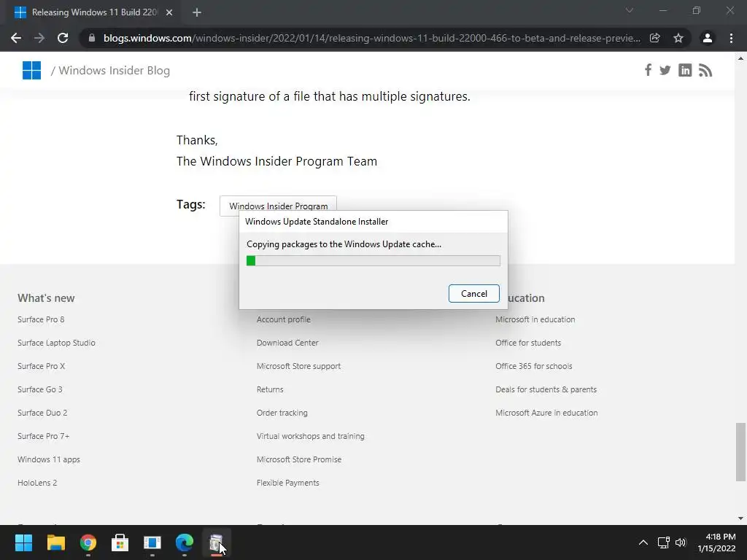Open the volume speaker tray icon
This screenshot has height=560, width=747.
coord(681,542)
